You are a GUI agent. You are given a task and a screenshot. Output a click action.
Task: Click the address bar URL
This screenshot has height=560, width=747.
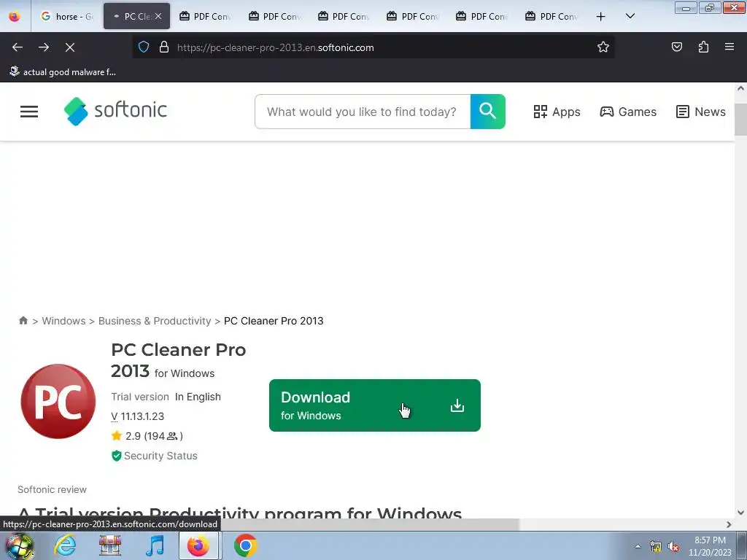coord(275,47)
